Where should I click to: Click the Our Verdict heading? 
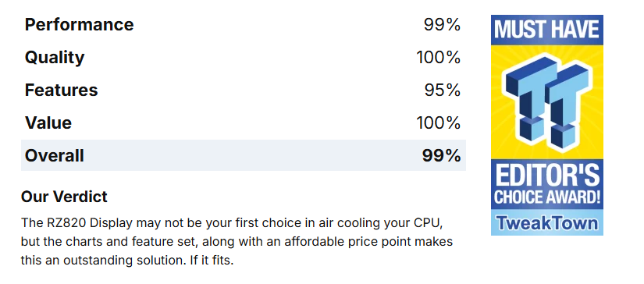tap(64, 197)
